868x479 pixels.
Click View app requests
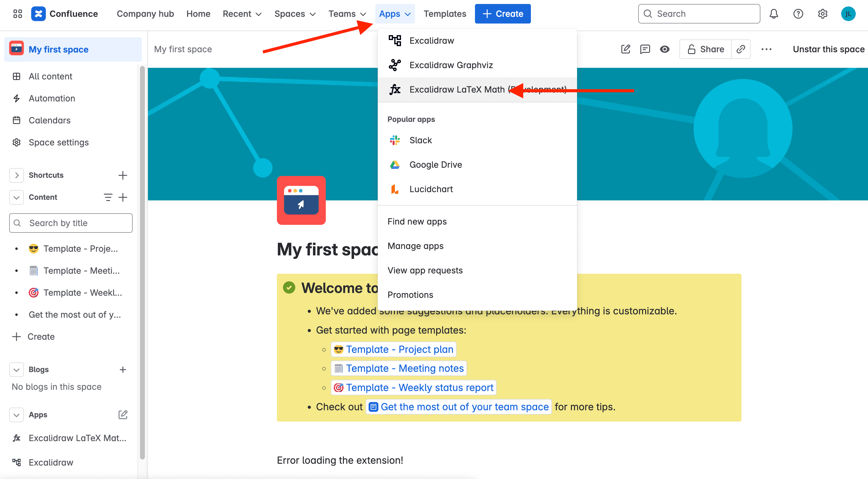[x=477, y=270]
